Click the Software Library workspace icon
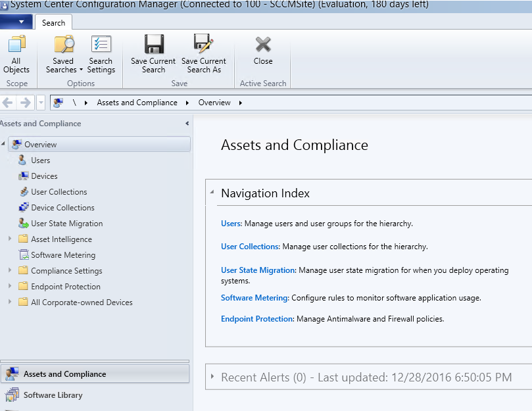Screen dimensions: 532x411 [x=12, y=395]
